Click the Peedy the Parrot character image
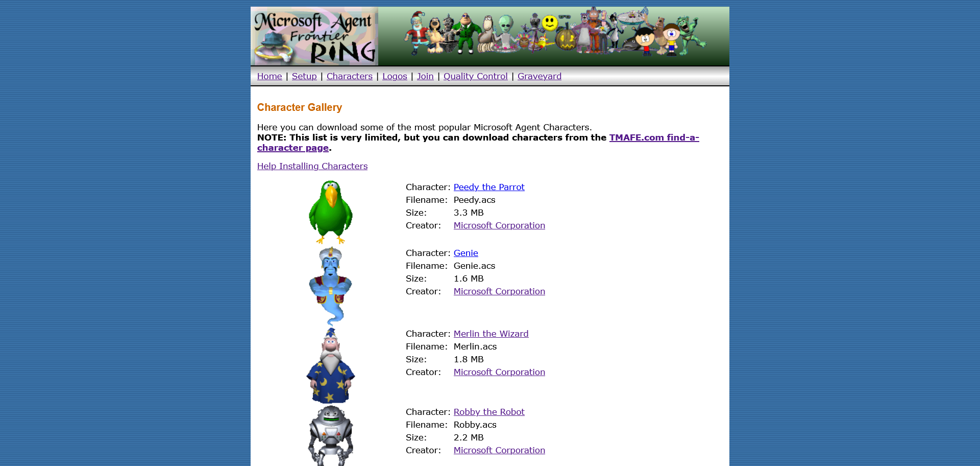The image size is (980, 466). click(x=331, y=213)
